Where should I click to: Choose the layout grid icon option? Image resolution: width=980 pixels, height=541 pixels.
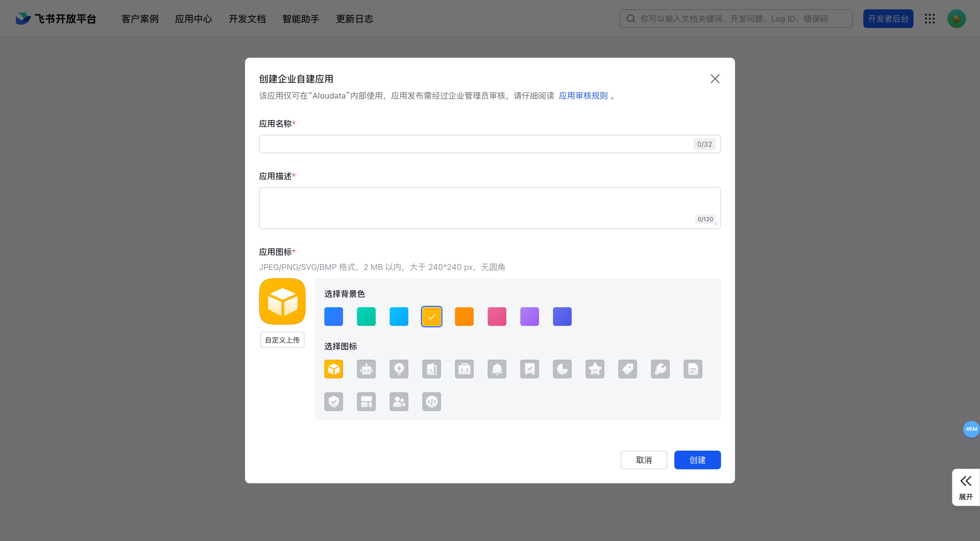point(366,401)
